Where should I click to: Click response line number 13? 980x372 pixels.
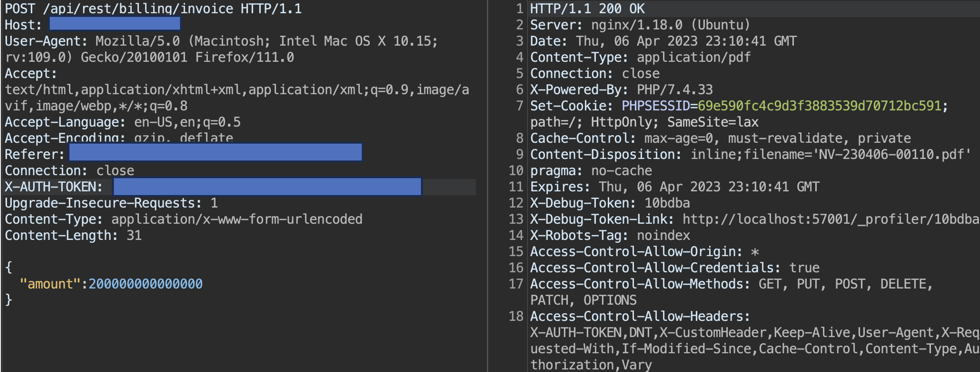coord(516,219)
